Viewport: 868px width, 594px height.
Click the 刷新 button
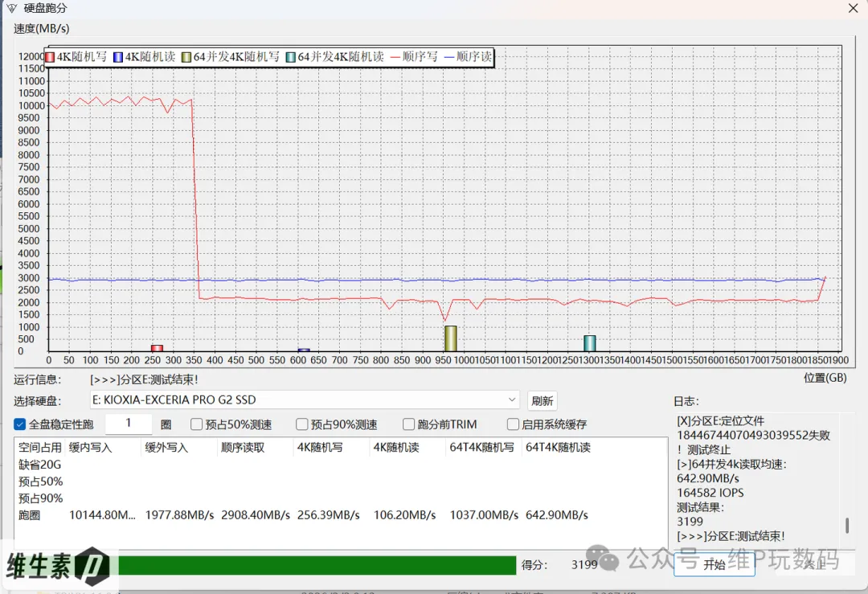click(x=542, y=401)
